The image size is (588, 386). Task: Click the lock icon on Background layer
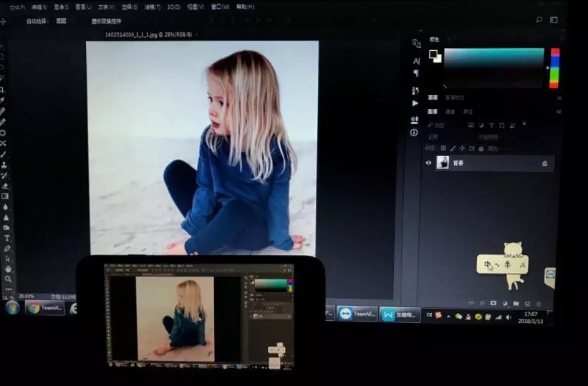[544, 163]
